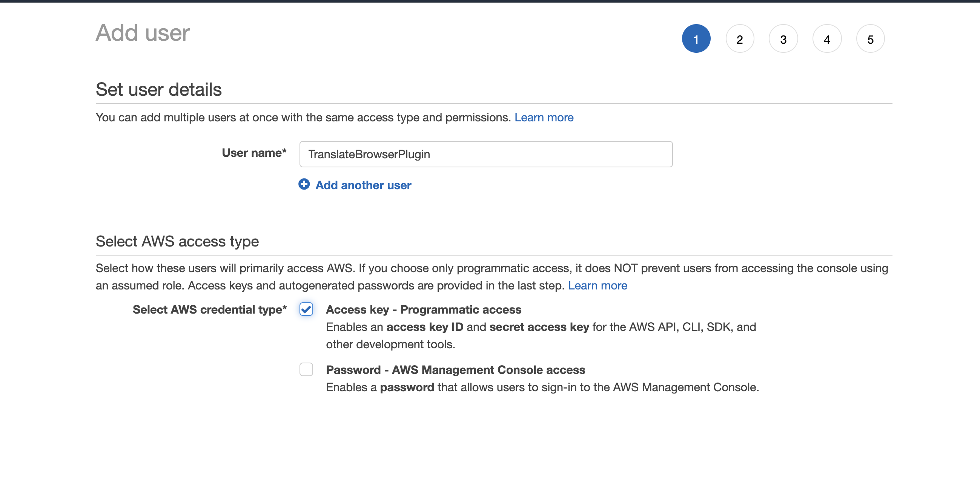The image size is (980, 496).
Task: Click the Set user details heading
Action: click(158, 90)
